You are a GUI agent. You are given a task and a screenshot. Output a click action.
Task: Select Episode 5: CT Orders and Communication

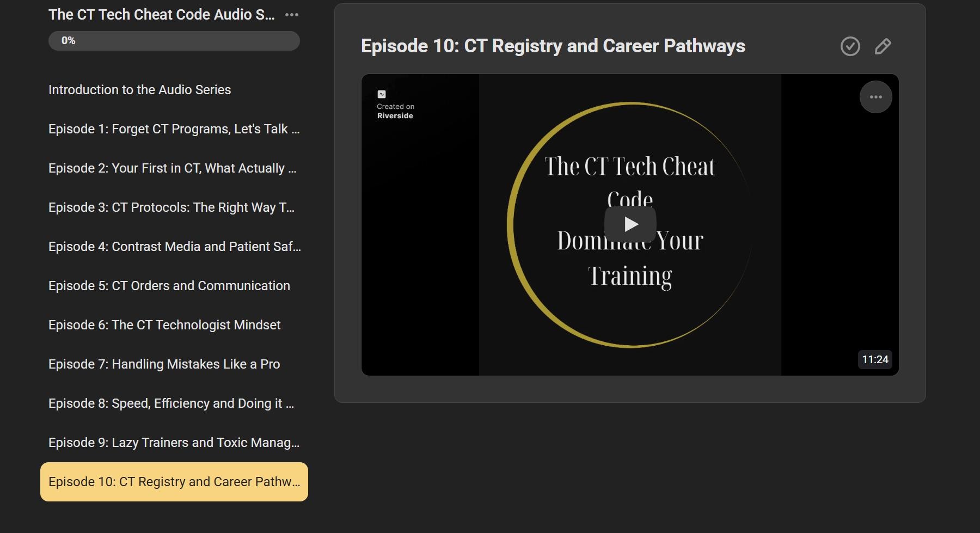[x=174, y=286]
